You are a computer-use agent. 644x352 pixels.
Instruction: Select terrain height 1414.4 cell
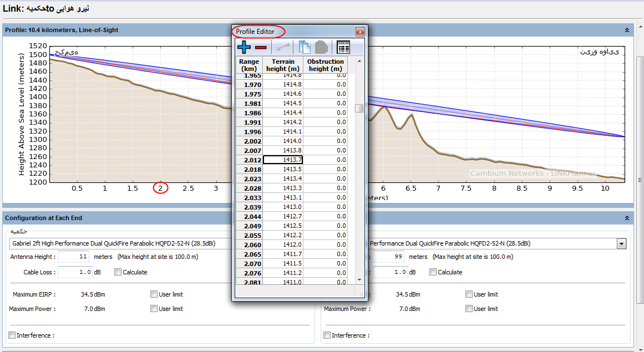(x=282, y=113)
